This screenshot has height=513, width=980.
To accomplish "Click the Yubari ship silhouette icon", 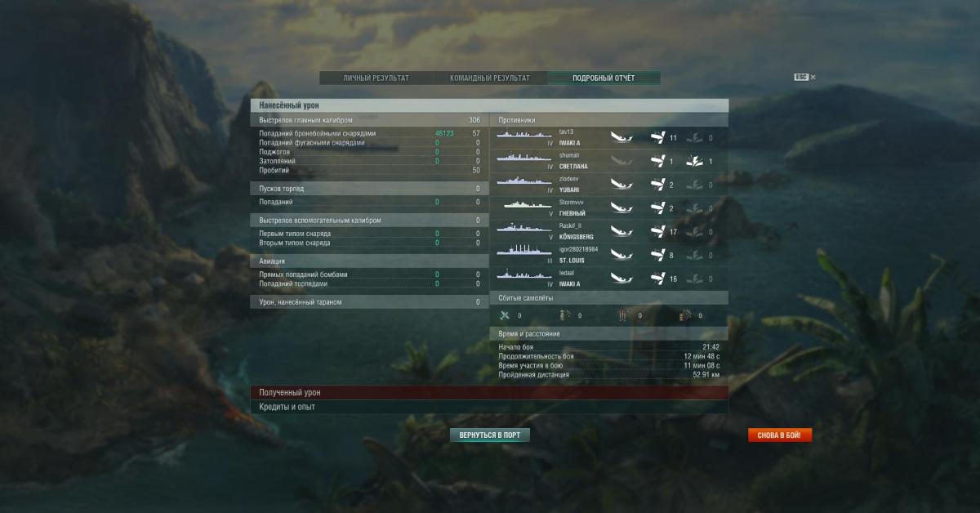I will pyautogui.click(x=524, y=181).
